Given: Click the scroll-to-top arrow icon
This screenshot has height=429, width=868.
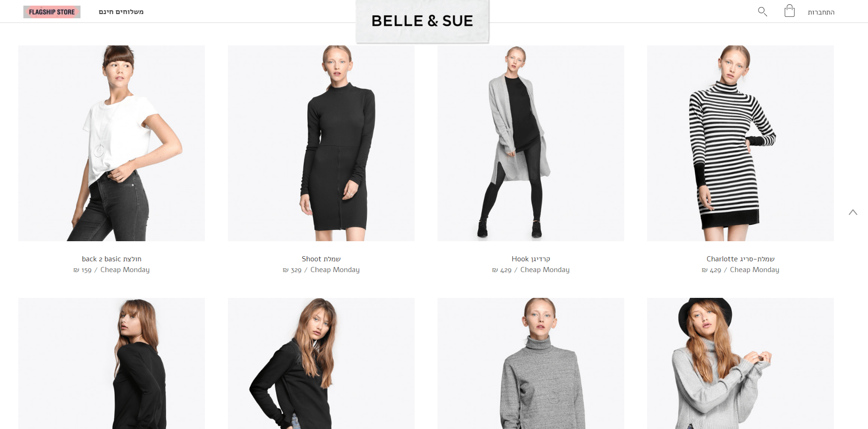Looking at the screenshot, I should (853, 212).
